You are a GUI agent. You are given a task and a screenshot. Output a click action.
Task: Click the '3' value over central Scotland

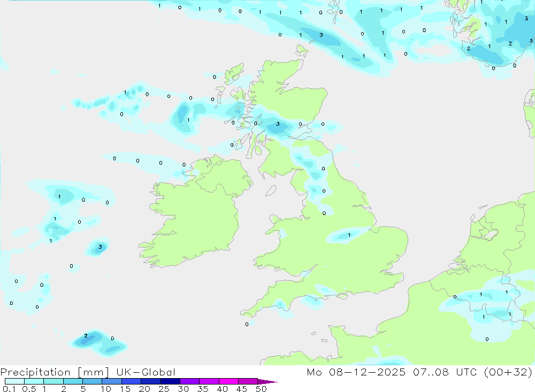tap(278, 124)
